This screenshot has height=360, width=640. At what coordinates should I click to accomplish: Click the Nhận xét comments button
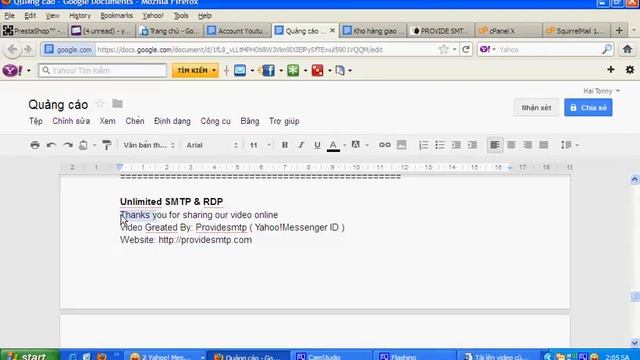[x=536, y=108]
